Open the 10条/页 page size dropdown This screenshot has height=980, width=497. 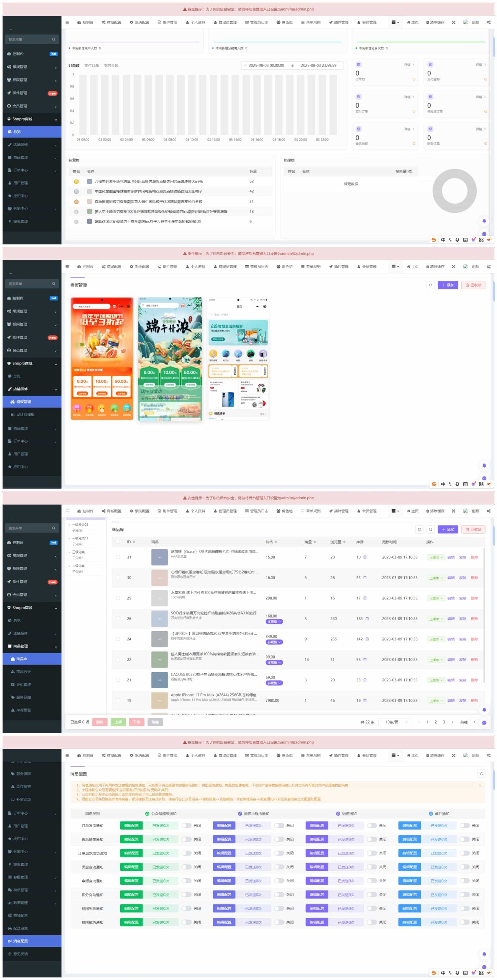click(x=395, y=722)
